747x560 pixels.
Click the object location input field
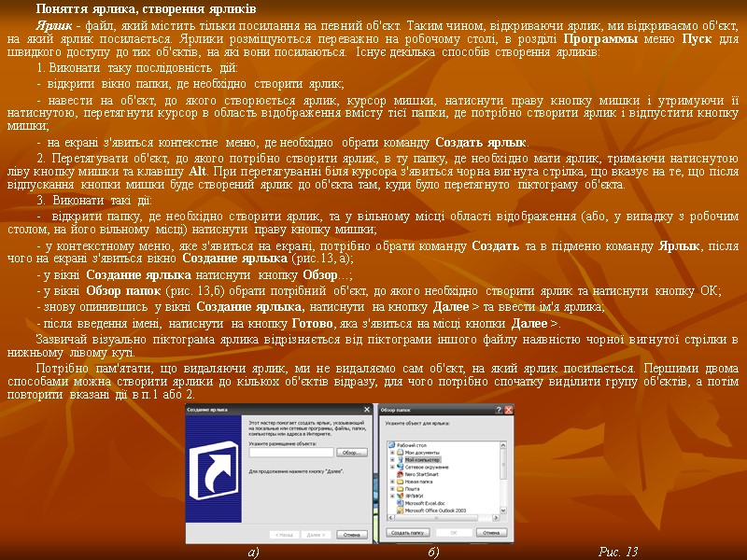click(291, 453)
